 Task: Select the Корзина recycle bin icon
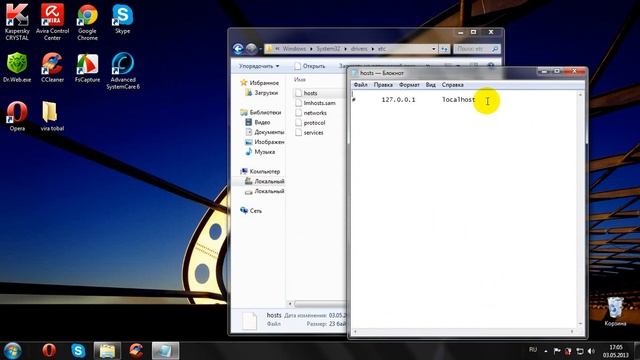point(615,311)
